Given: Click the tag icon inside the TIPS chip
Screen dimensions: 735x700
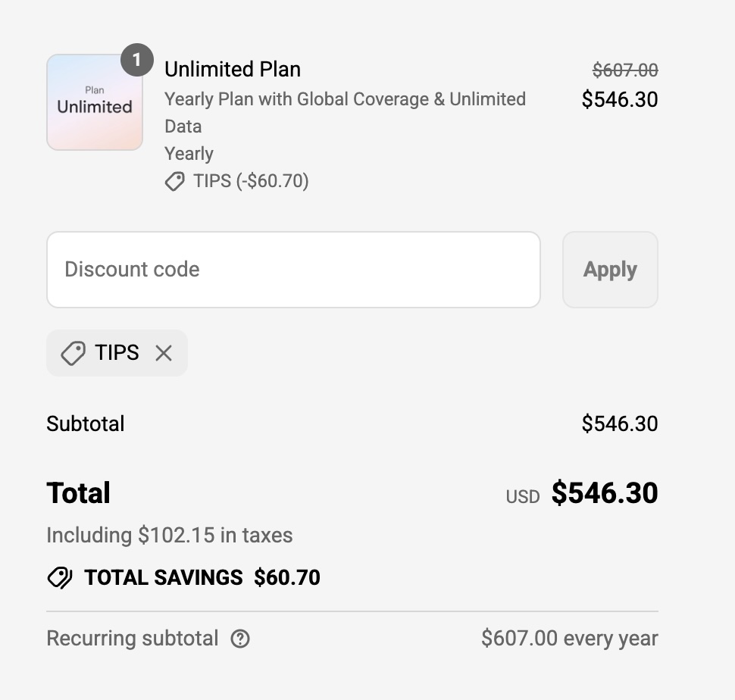Looking at the screenshot, I should pos(72,352).
